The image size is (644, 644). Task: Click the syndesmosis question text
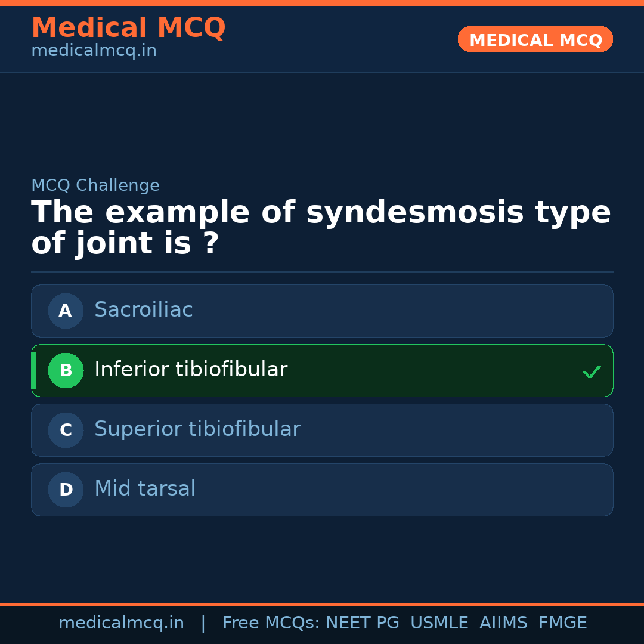[321, 228]
